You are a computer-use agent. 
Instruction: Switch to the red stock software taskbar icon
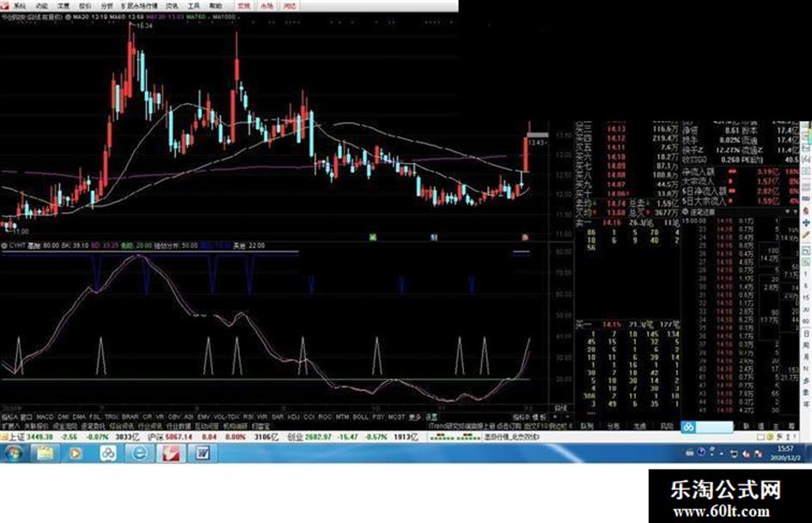tap(171, 453)
